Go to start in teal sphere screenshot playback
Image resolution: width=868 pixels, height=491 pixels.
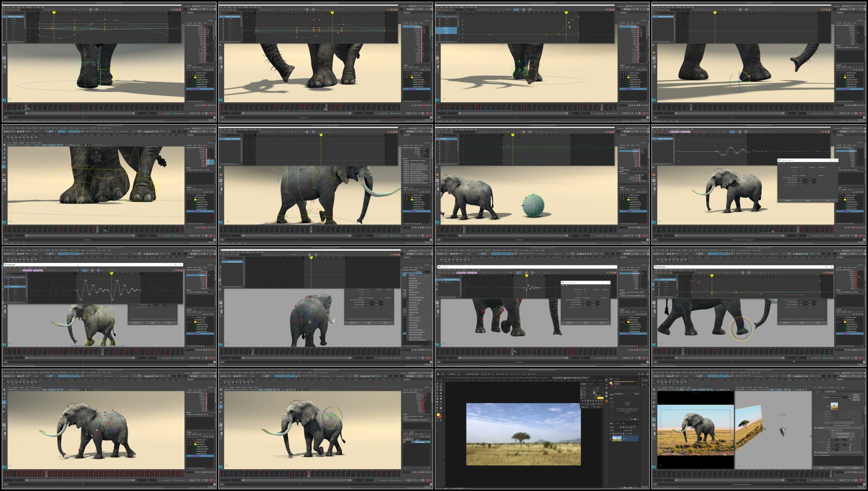coord(629,227)
